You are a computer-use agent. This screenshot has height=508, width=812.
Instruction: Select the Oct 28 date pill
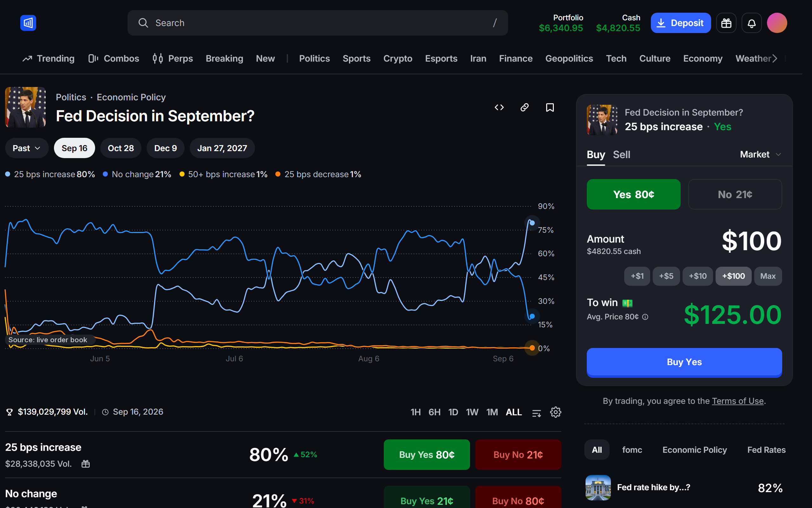pos(121,148)
